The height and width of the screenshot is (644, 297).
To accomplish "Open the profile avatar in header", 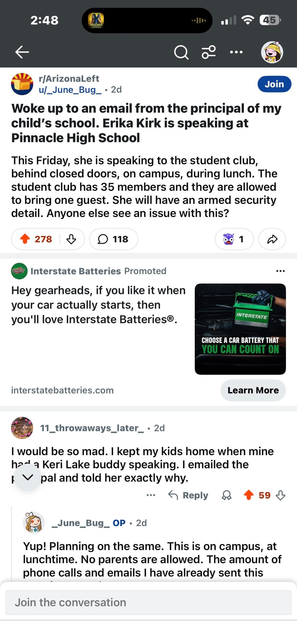I will (272, 52).
